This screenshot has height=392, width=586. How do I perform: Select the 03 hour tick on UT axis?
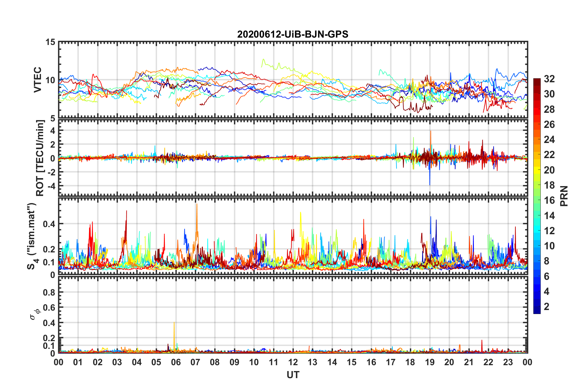point(117,362)
